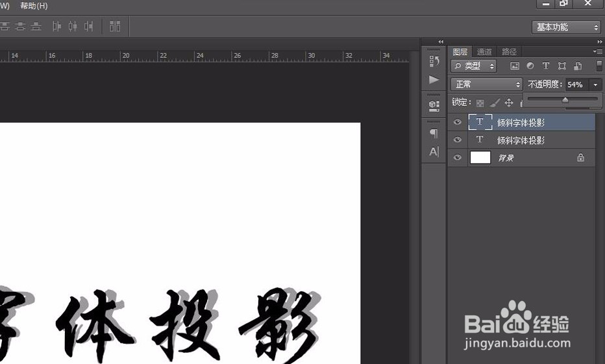This screenshot has height=364, width=605.
Task: Lock layer position icon
Action: point(509,103)
